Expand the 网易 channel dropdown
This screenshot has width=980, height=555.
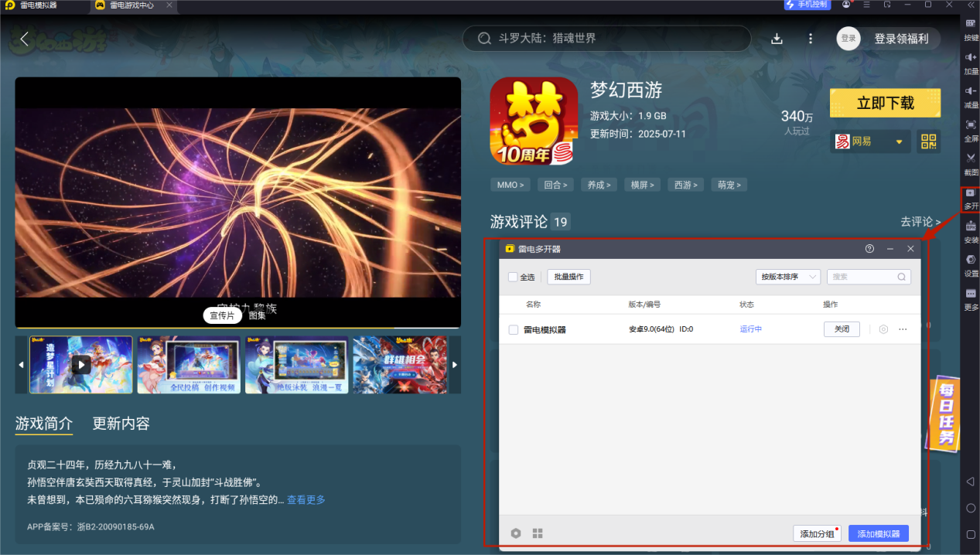(x=898, y=141)
